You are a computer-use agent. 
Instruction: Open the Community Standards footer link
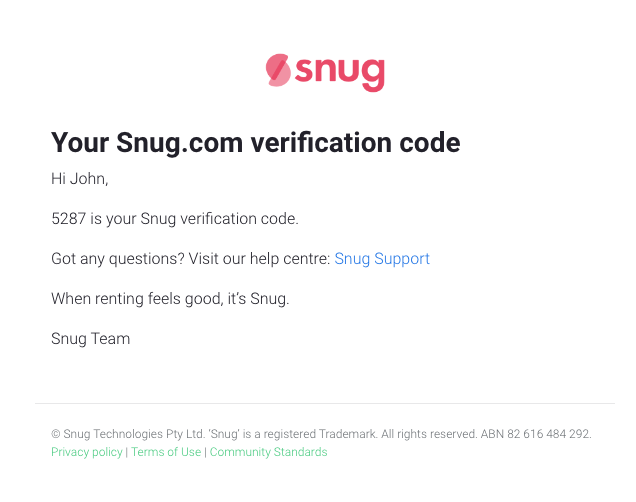pos(269,452)
